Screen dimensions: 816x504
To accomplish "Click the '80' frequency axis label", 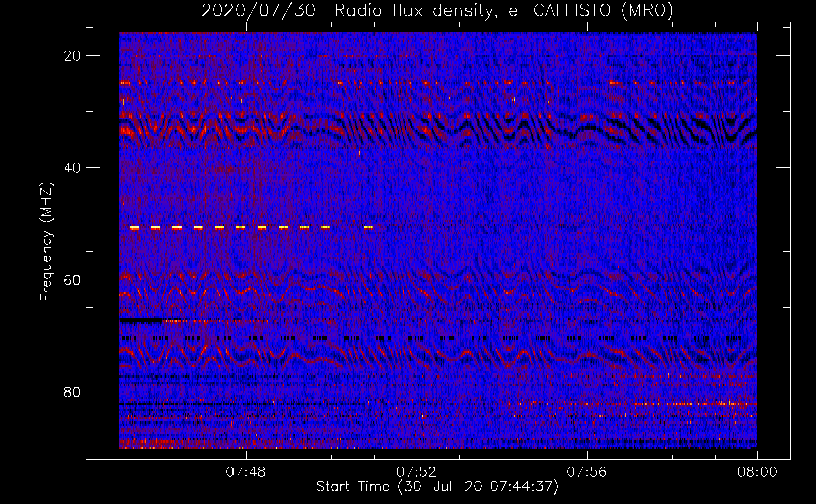I will [x=72, y=392].
